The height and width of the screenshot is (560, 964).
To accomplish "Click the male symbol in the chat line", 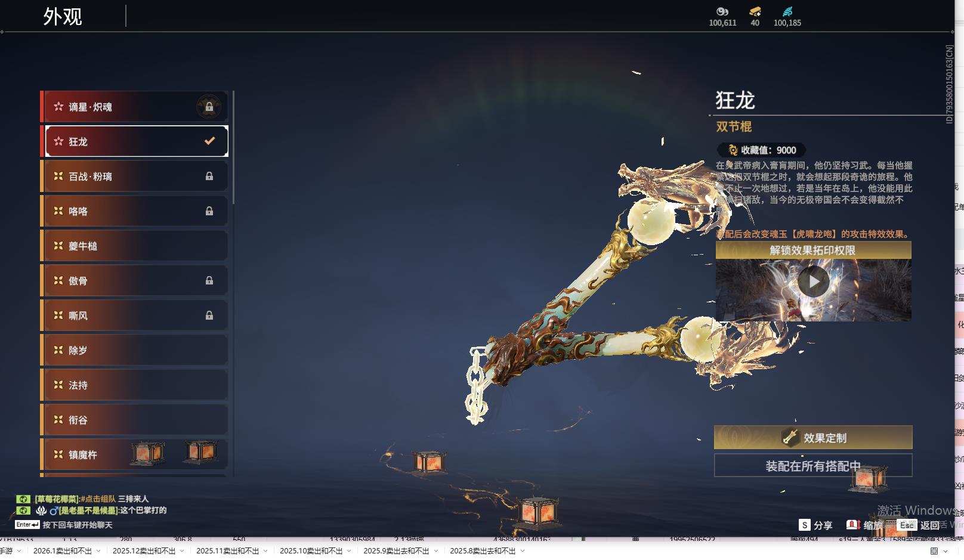I will (53, 511).
